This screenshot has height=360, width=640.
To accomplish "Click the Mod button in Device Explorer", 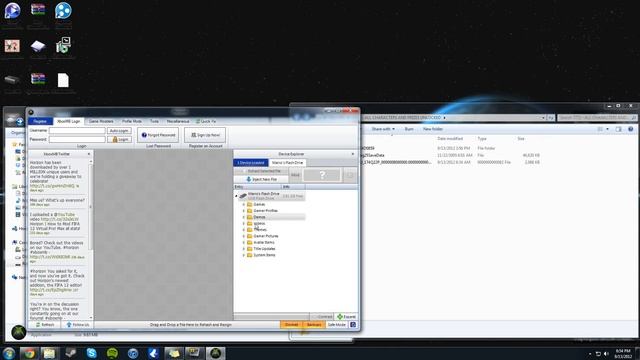I will 296,175.
